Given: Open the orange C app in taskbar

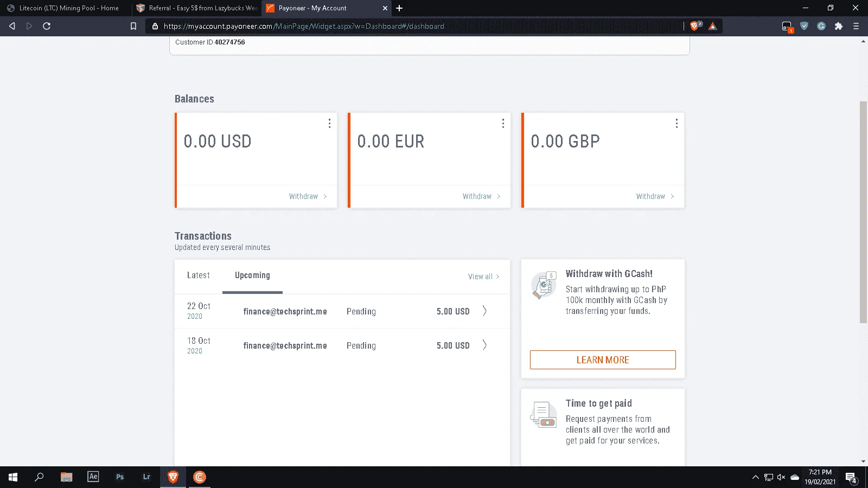Looking at the screenshot, I should tap(200, 477).
